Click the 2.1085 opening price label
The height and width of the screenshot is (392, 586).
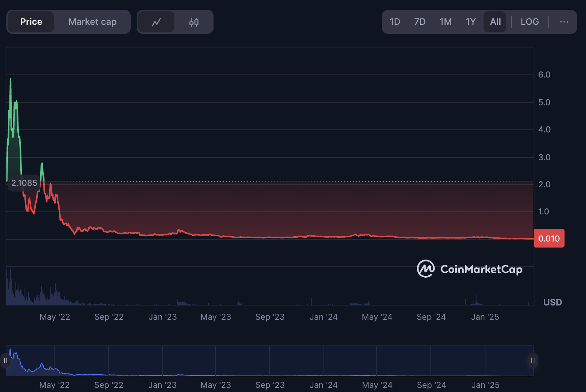coord(24,183)
